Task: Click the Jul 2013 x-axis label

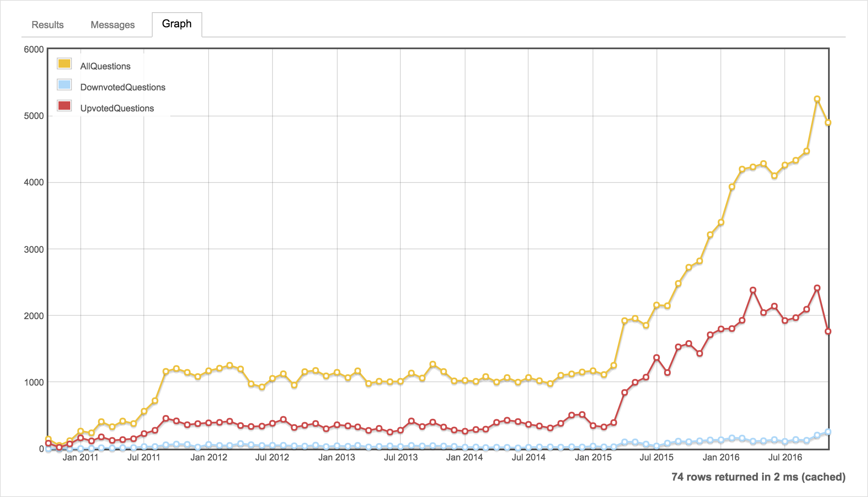Action: click(401, 457)
